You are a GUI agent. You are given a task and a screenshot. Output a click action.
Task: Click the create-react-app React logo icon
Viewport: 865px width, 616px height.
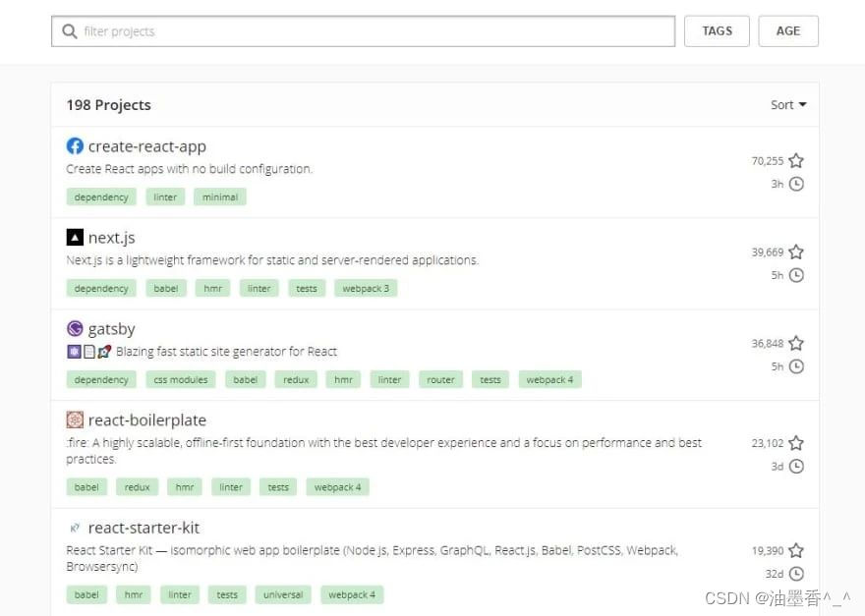75,145
